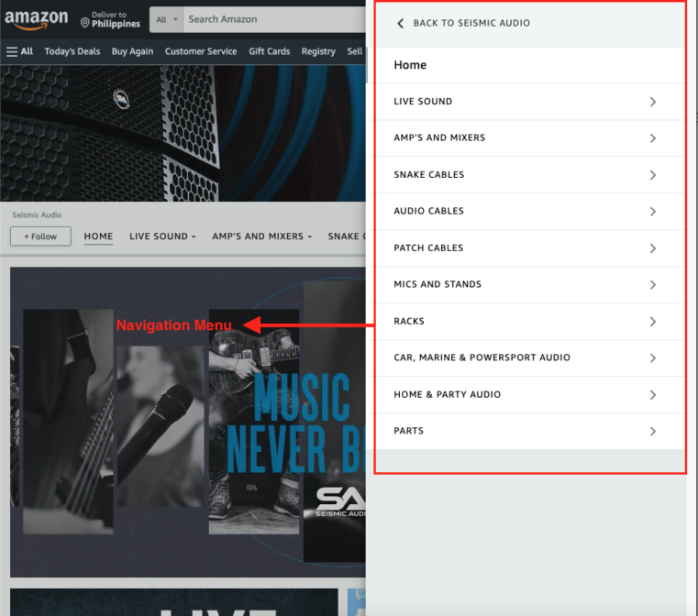Expand HOME & PARTY AUDIO chevron
Image resolution: width=698 pixels, height=616 pixels.
(652, 395)
